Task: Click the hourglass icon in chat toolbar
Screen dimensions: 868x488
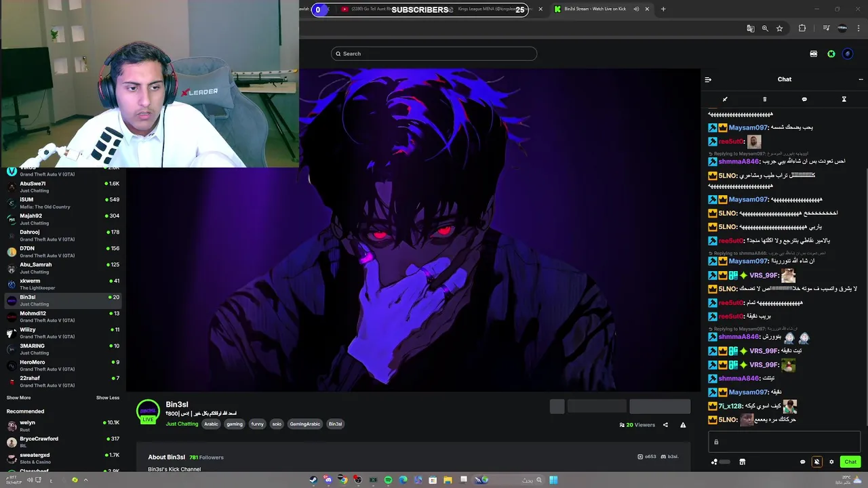Action: click(844, 99)
